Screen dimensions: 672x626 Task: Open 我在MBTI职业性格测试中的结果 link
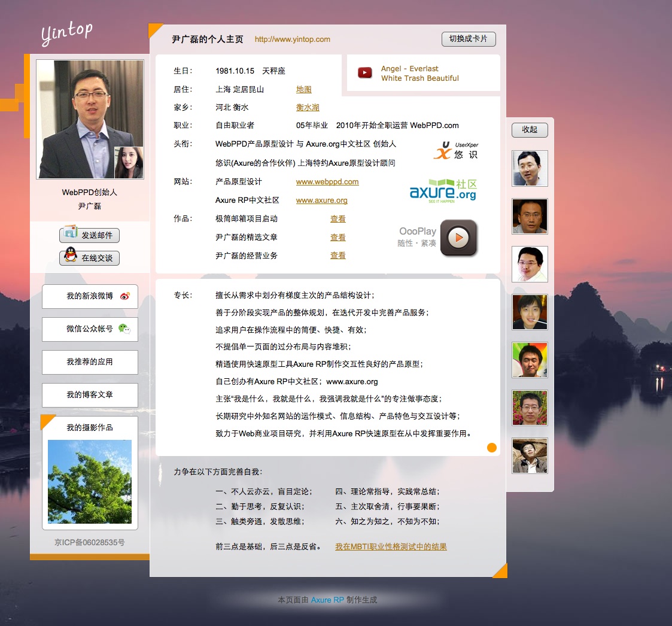coord(391,546)
